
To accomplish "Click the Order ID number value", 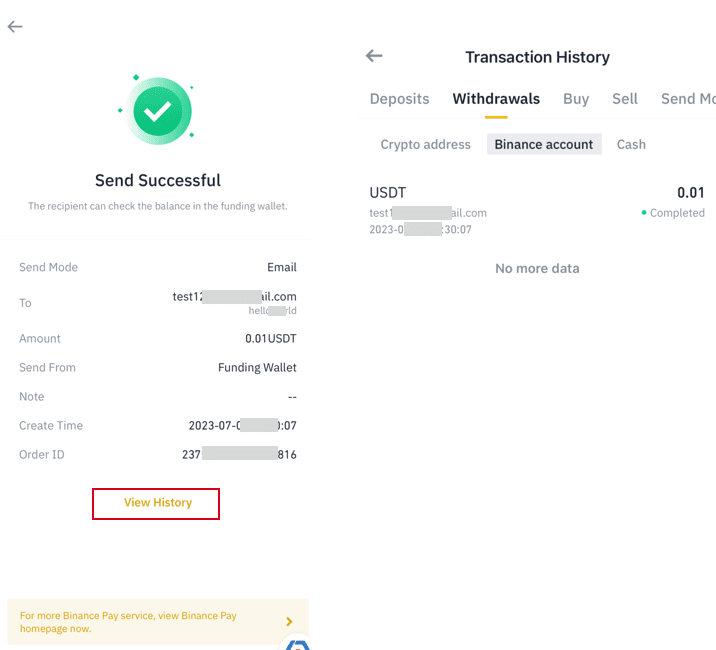I will click(x=239, y=455).
